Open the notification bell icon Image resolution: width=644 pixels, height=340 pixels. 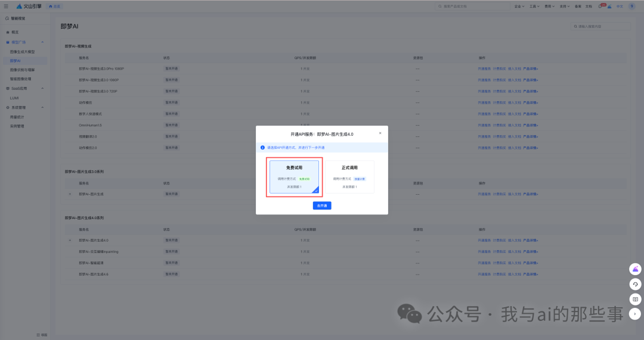(x=600, y=6)
